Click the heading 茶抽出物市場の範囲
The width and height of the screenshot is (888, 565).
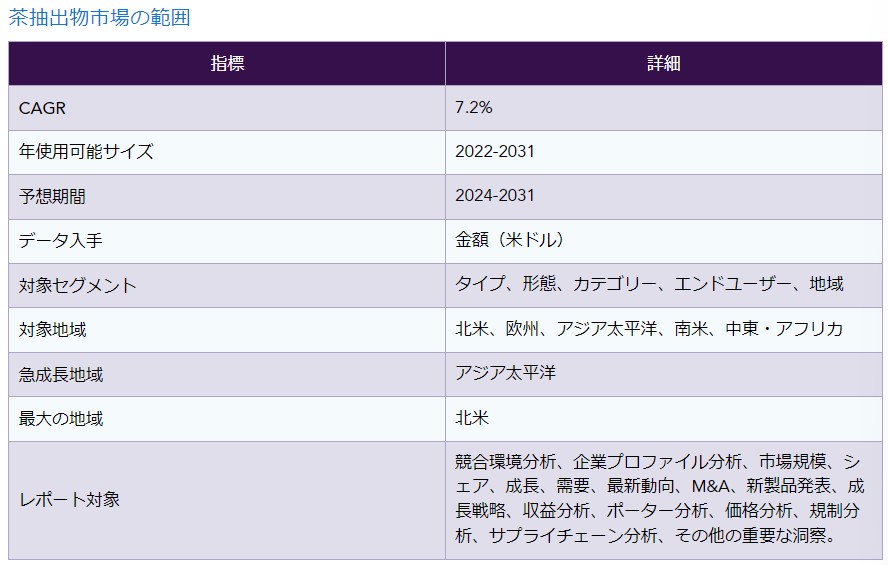(x=100, y=18)
